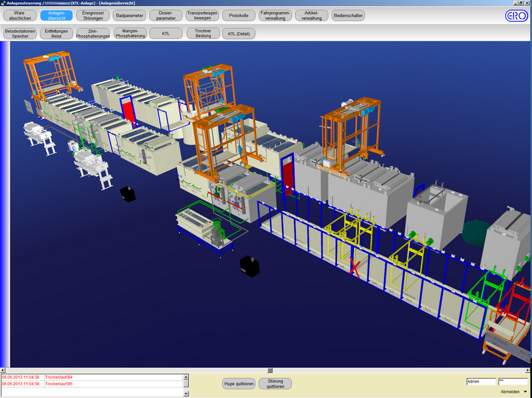Screen dimensions: 532x398
Task: Click the teal cylindrical tank at right
Action: pyautogui.click(x=473, y=233)
